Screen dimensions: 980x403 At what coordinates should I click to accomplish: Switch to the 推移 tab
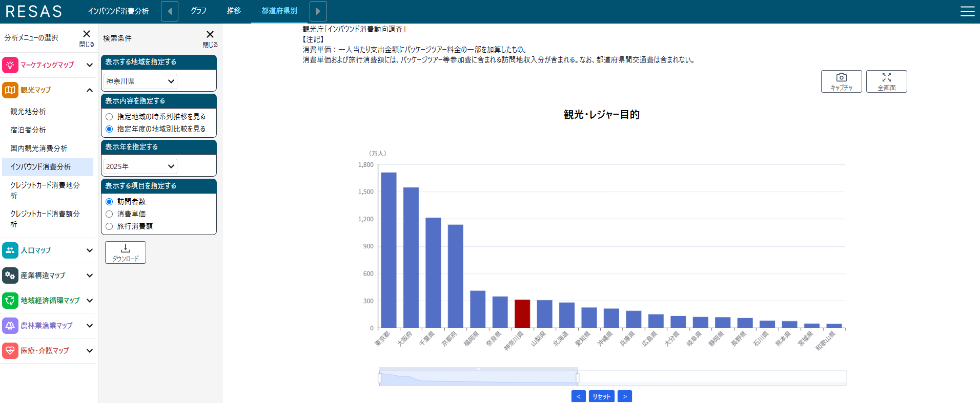tap(234, 11)
